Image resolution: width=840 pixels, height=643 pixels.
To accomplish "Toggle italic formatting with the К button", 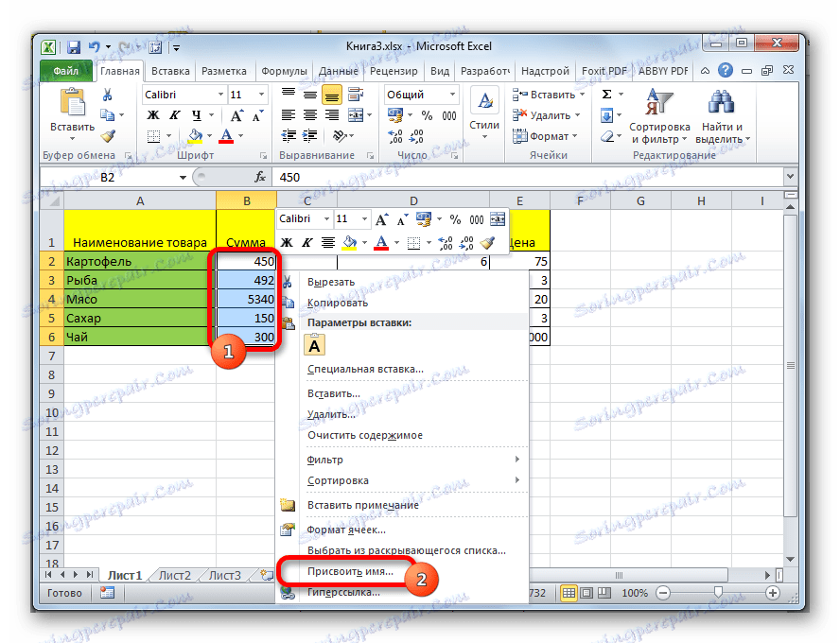I will point(174,115).
